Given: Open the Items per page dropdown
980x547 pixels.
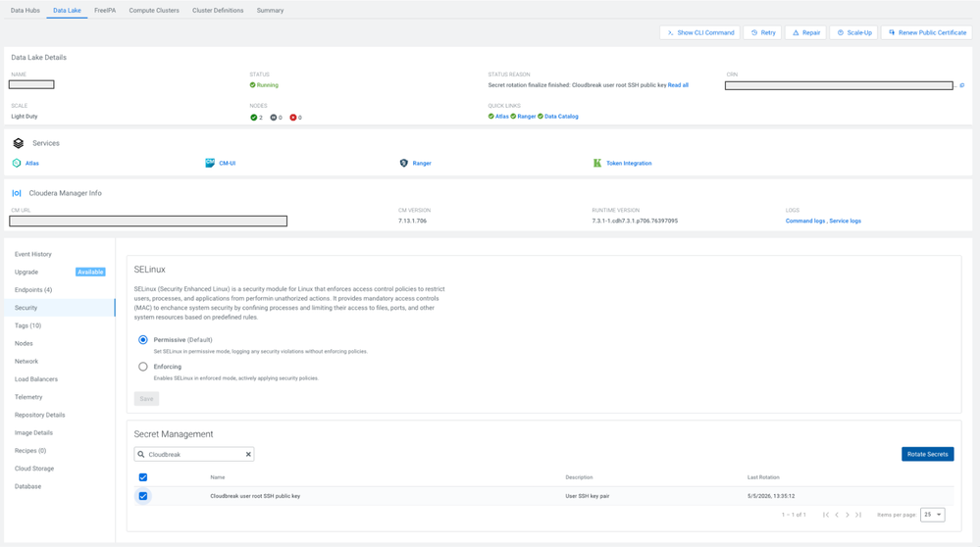Looking at the screenshot, I should 933,515.
